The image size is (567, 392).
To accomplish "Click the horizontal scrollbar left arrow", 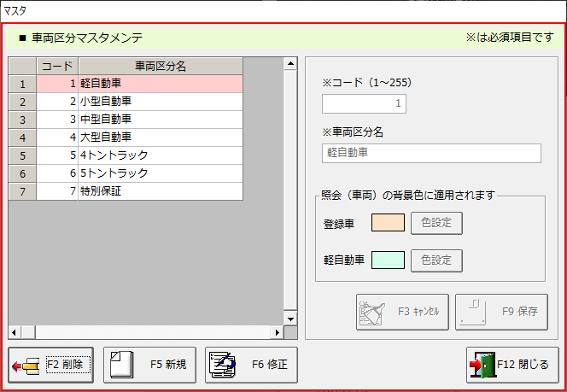I will click(14, 332).
